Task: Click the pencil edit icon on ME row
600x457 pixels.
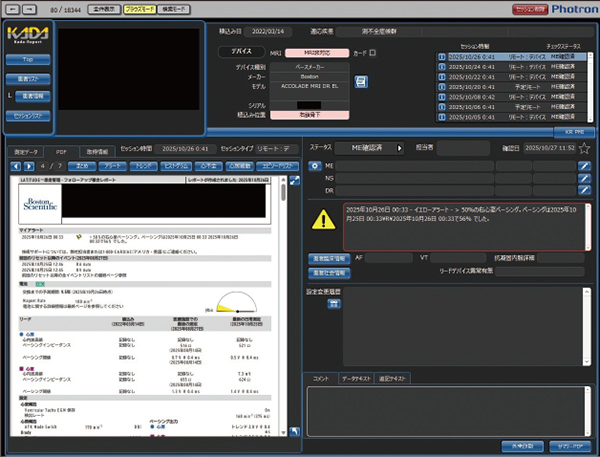Action: [584, 165]
